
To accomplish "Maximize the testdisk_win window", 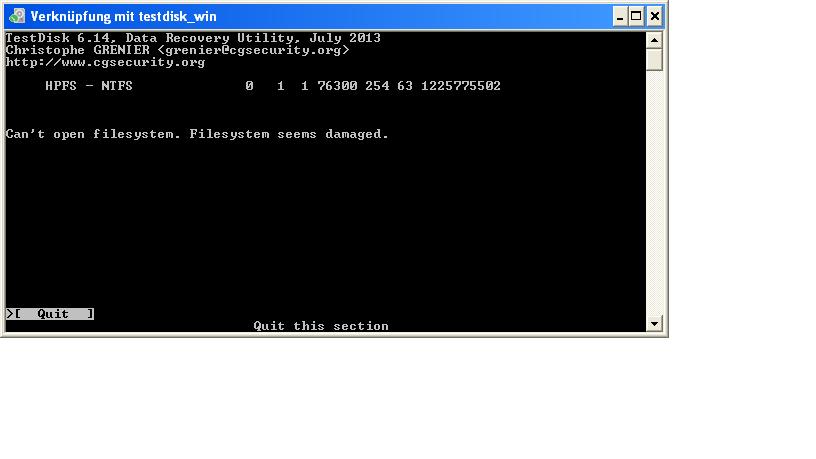I will coord(636,17).
